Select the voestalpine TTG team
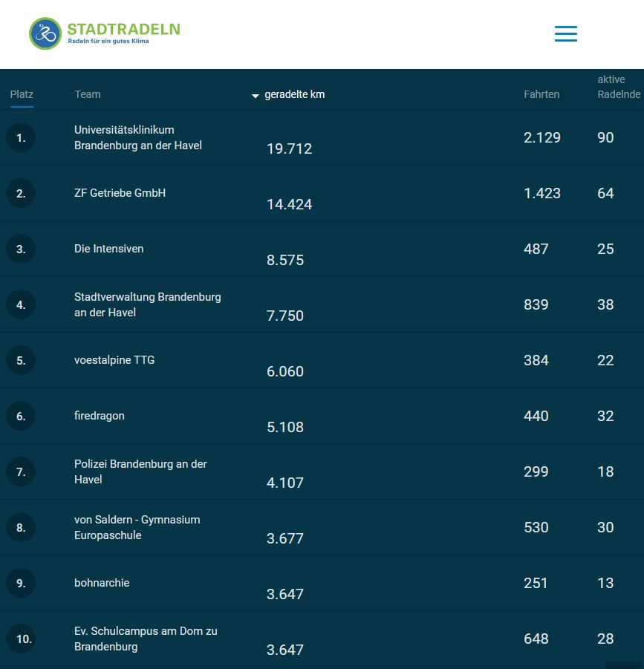 point(114,360)
